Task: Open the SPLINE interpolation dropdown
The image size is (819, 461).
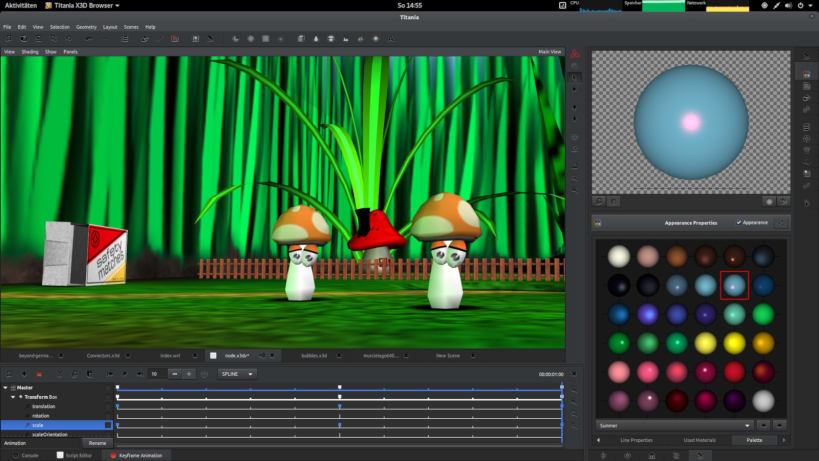Action: pos(237,374)
